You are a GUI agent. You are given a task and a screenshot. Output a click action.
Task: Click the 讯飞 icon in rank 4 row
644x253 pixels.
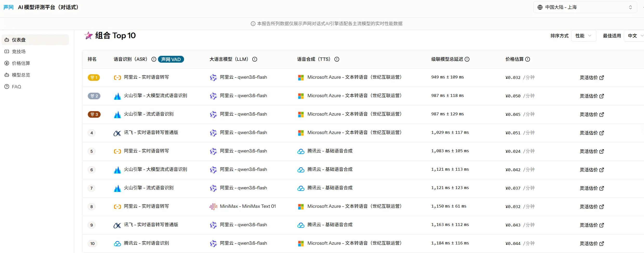pyautogui.click(x=117, y=133)
